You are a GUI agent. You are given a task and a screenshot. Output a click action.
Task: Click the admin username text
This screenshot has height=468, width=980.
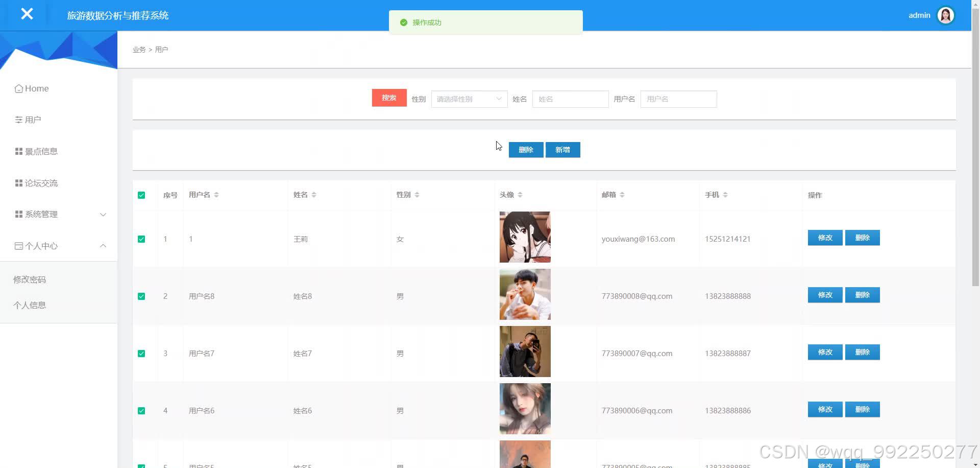[x=919, y=15]
